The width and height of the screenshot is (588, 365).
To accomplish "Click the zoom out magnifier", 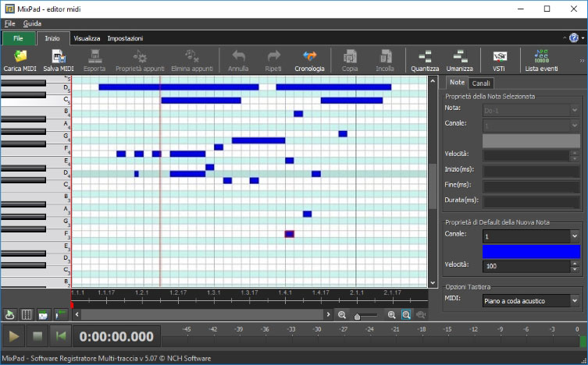I will [342, 315].
